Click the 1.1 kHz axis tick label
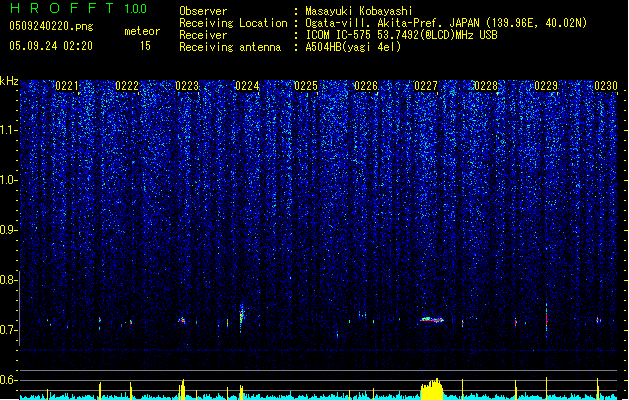The image size is (629, 400). 9,130
